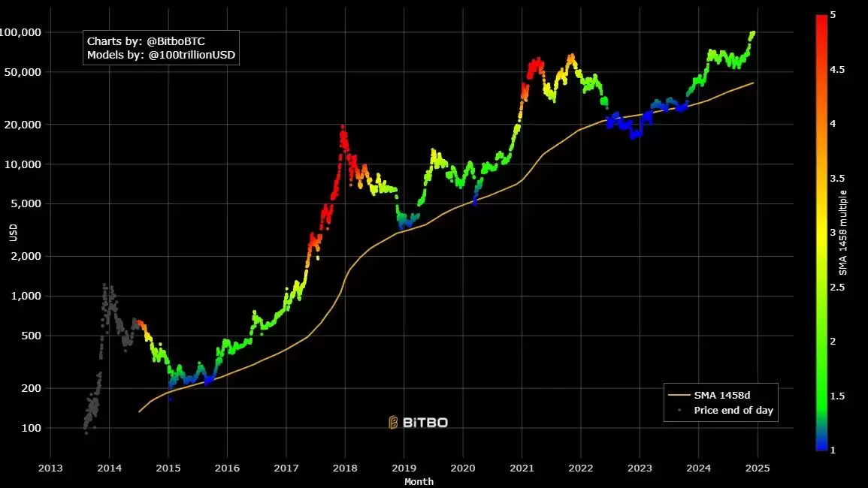868x488 pixels.
Task: Click the Month x-axis title
Action: [419, 481]
